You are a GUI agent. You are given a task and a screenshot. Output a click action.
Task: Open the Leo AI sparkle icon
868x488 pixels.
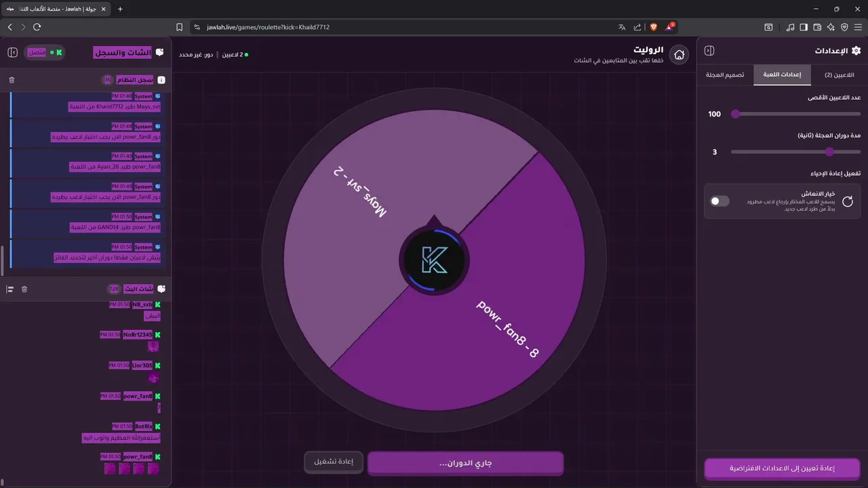click(x=831, y=27)
